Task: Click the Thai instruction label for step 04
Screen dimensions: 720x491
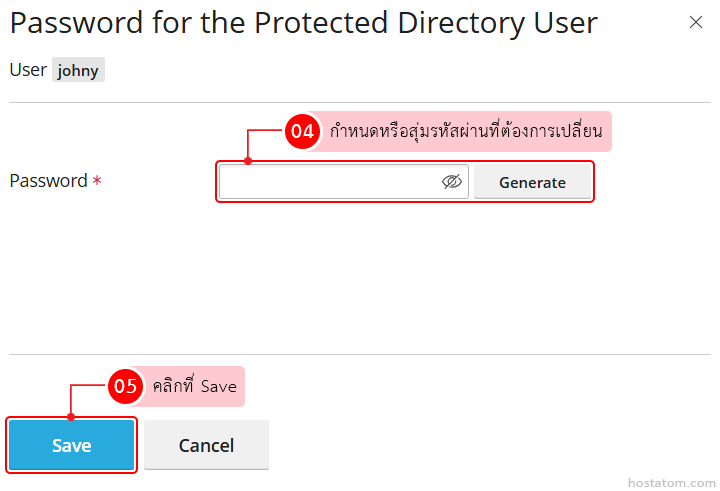Action: (466, 131)
